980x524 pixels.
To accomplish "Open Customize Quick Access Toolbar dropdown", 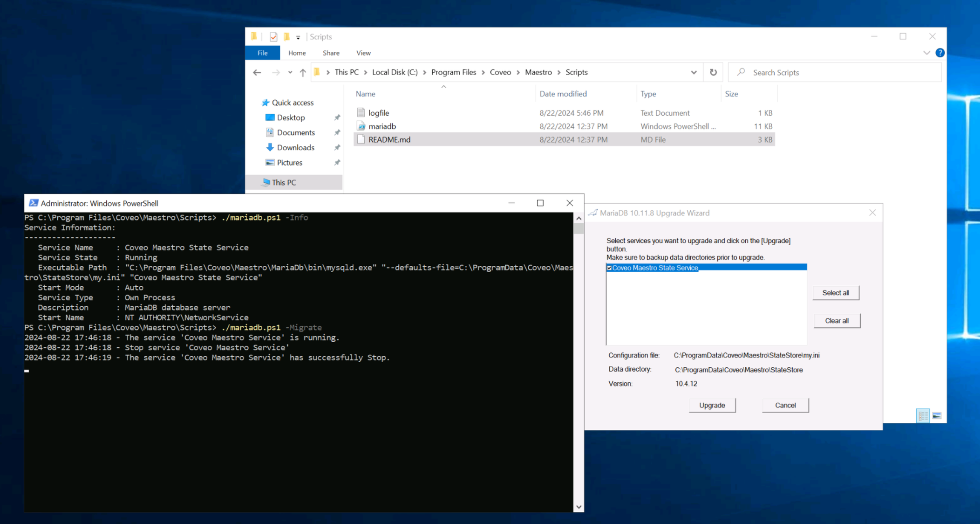I will (298, 37).
